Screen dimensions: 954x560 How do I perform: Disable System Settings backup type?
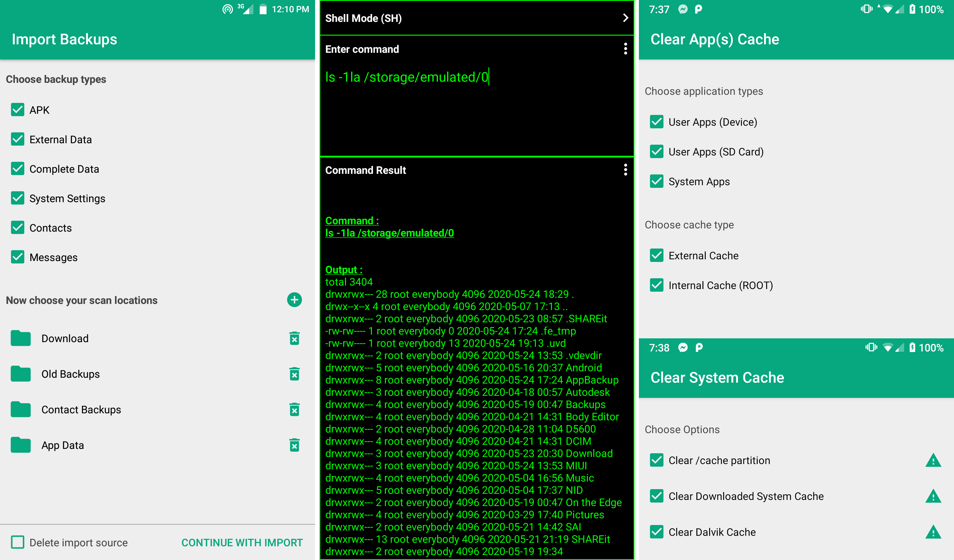[x=18, y=198]
